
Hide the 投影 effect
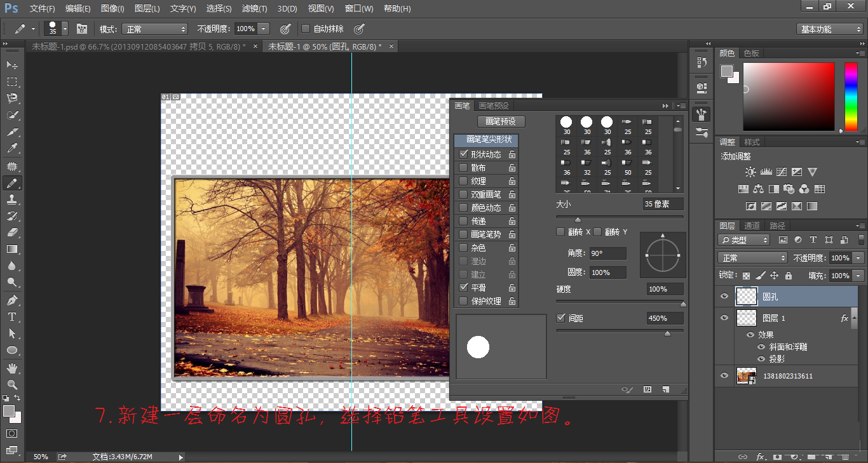(761, 359)
